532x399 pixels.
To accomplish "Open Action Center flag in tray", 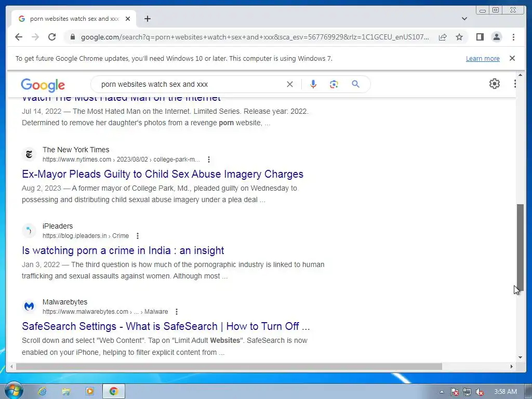I will (454, 392).
